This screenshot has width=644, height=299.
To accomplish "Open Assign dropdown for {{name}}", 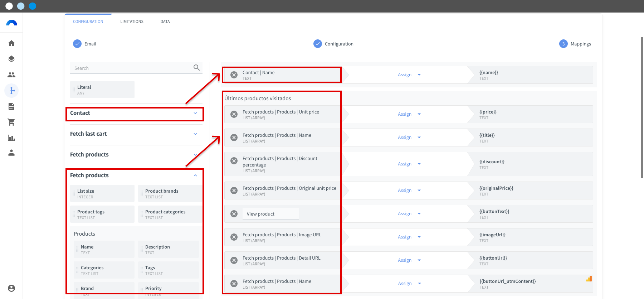I will (409, 75).
